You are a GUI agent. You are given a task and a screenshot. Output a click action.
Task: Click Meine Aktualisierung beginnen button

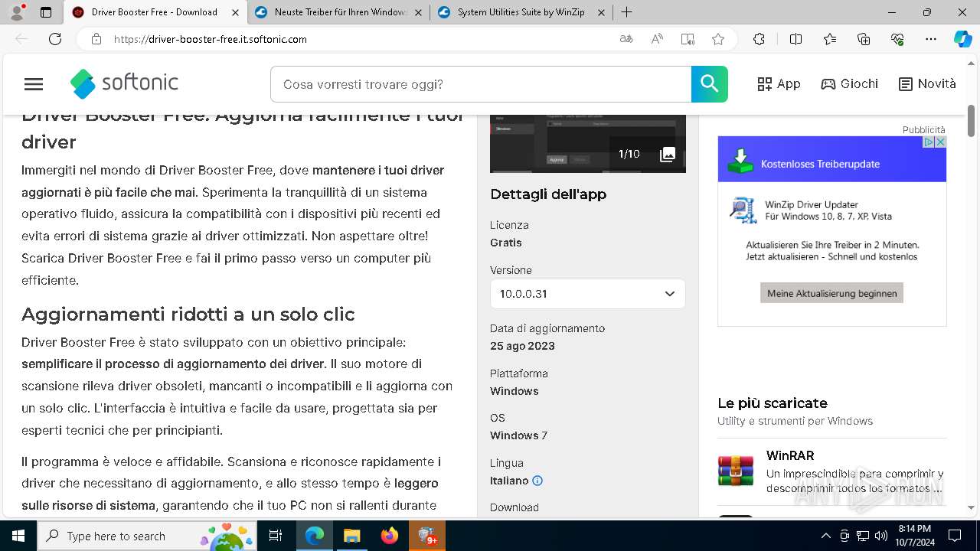(832, 293)
